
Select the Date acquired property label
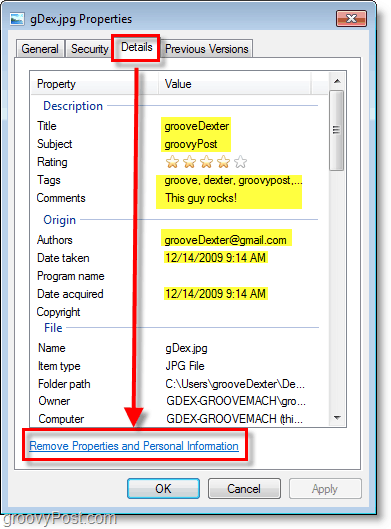coord(70,294)
